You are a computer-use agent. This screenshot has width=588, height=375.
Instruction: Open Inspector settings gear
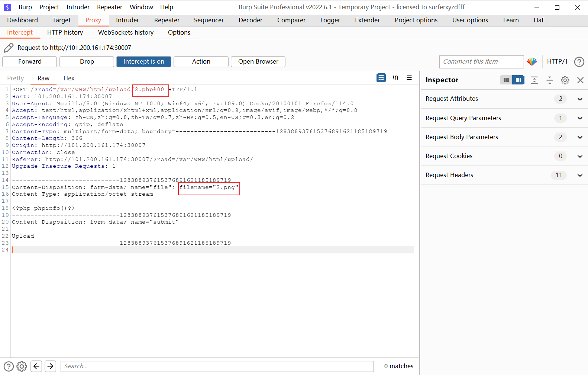tap(565, 80)
